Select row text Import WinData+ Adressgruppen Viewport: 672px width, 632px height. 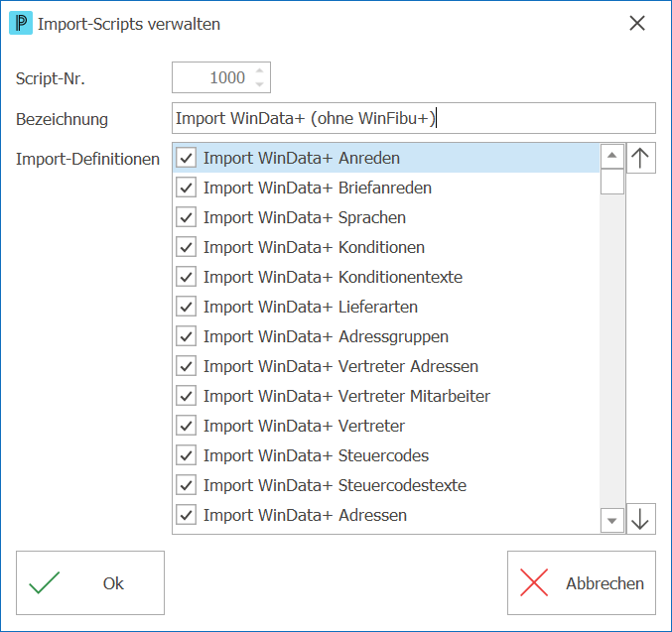(327, 336)
